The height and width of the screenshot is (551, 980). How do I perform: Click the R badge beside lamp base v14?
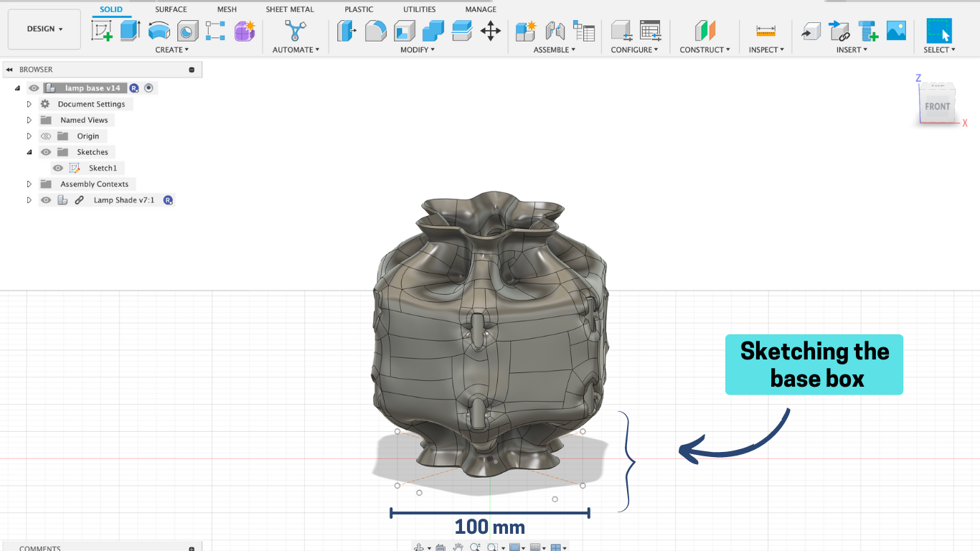[x=134, y=88]
